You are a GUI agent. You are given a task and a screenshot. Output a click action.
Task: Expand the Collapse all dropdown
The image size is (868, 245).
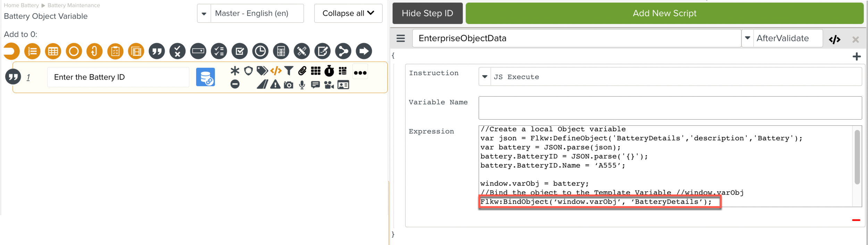coord(348,13)
